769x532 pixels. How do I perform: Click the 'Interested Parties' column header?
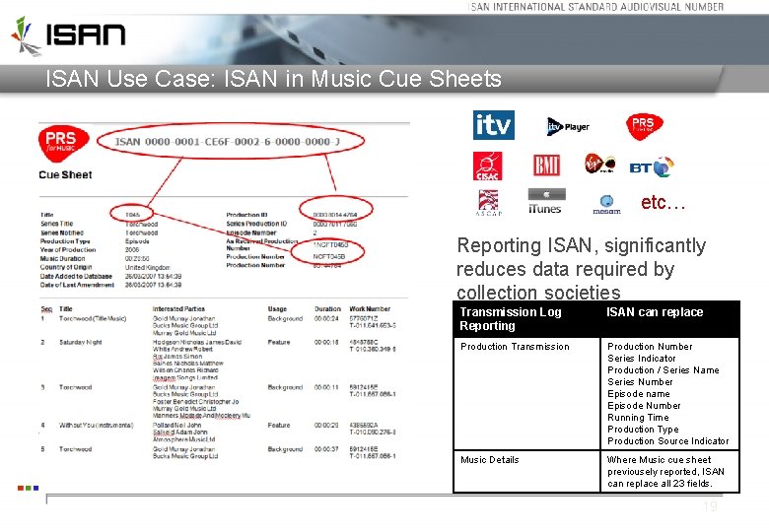[x=178, y=309]
